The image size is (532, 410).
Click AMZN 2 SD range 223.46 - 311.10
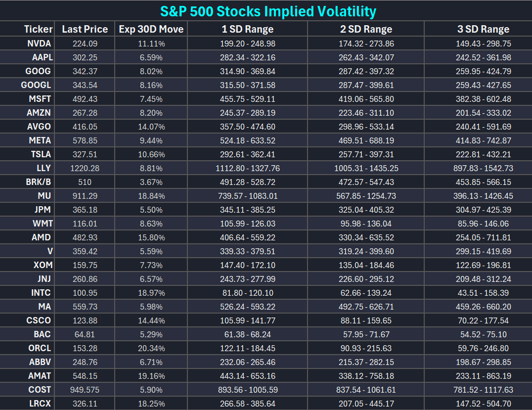[x=366, y=113]
